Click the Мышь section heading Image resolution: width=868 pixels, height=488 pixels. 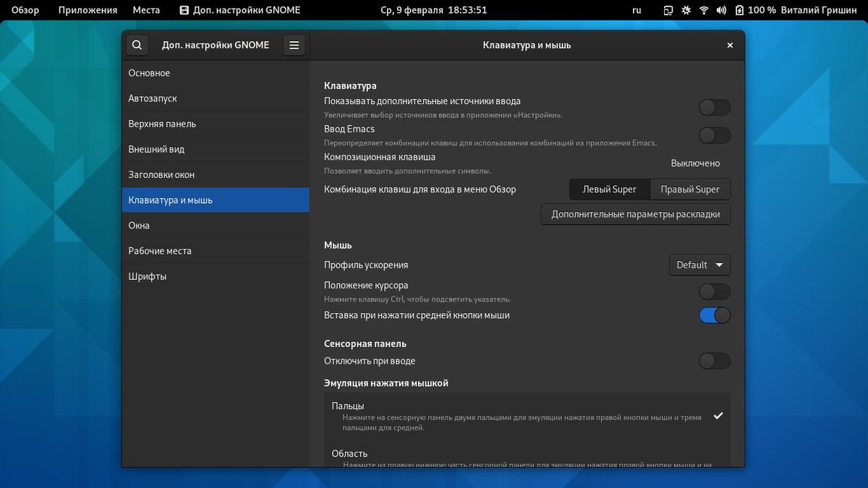(338, 245)
